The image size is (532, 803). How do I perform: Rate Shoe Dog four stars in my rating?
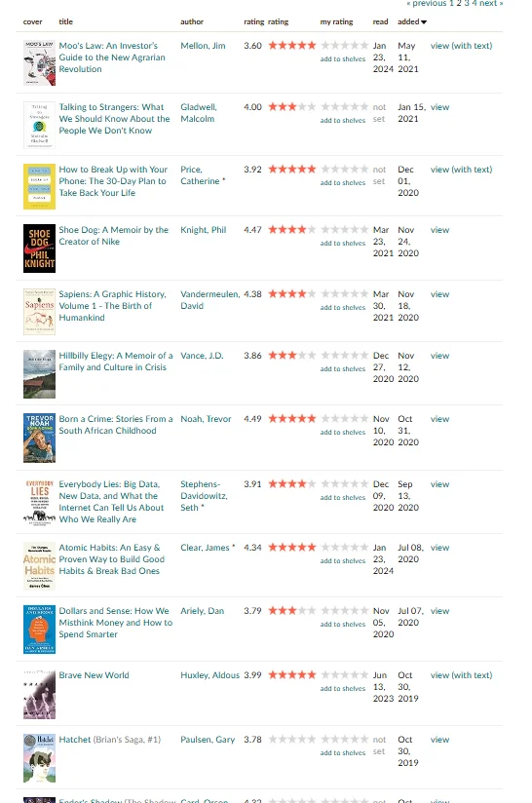point(354,230)
